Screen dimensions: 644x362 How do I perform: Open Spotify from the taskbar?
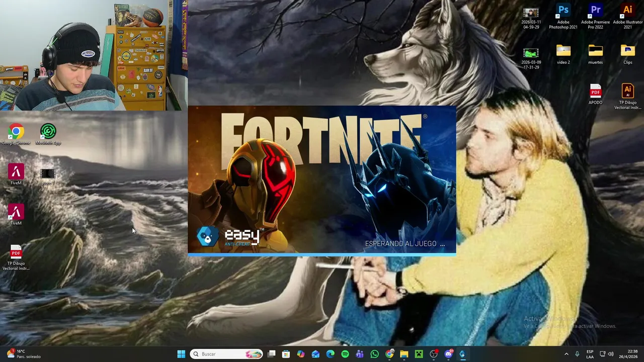point(345,354)
